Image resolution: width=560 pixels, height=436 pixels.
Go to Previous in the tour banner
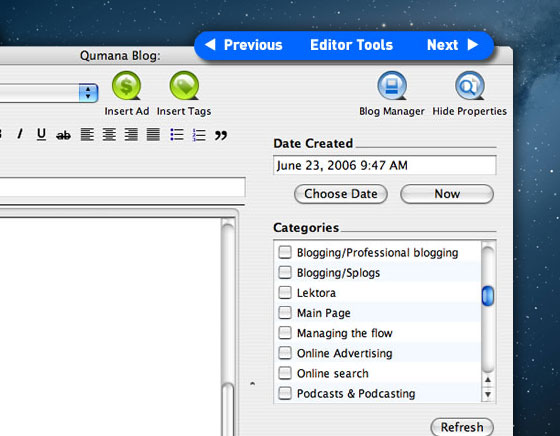point(244,45)
